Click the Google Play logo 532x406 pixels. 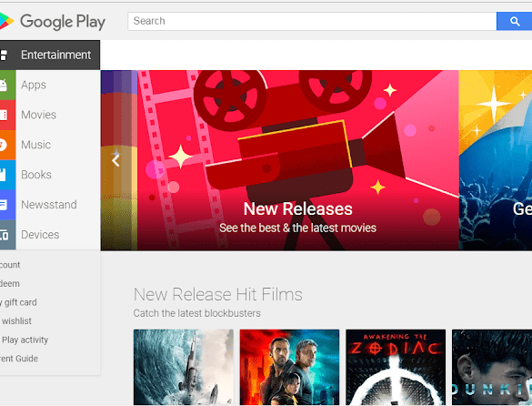click(53, 22)
